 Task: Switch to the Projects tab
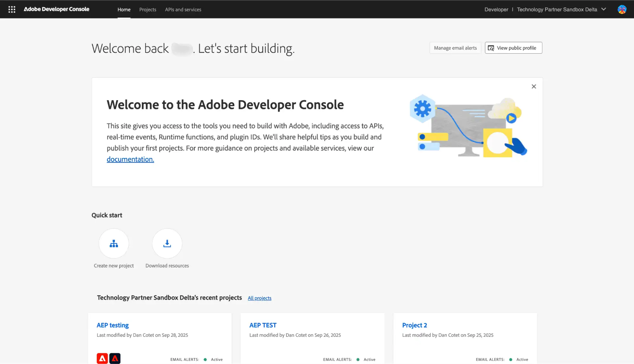point(147,10)
